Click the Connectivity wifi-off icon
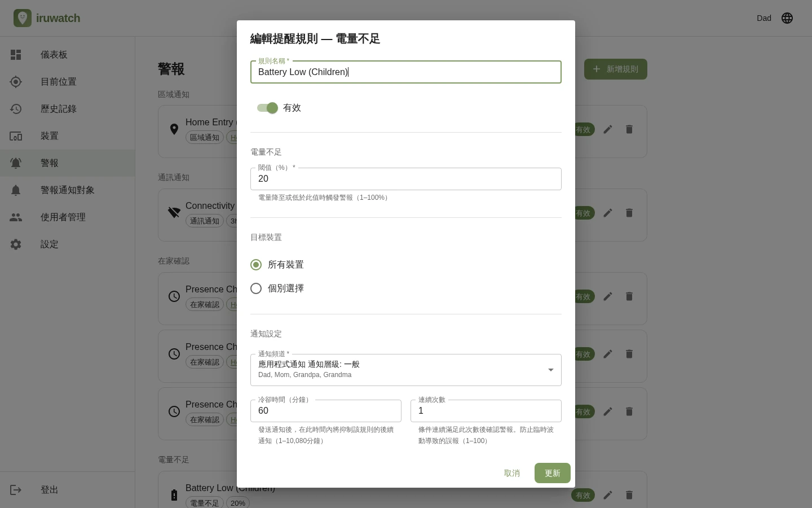This screenshot has width=812, height=508. click(x=174, y=213)
